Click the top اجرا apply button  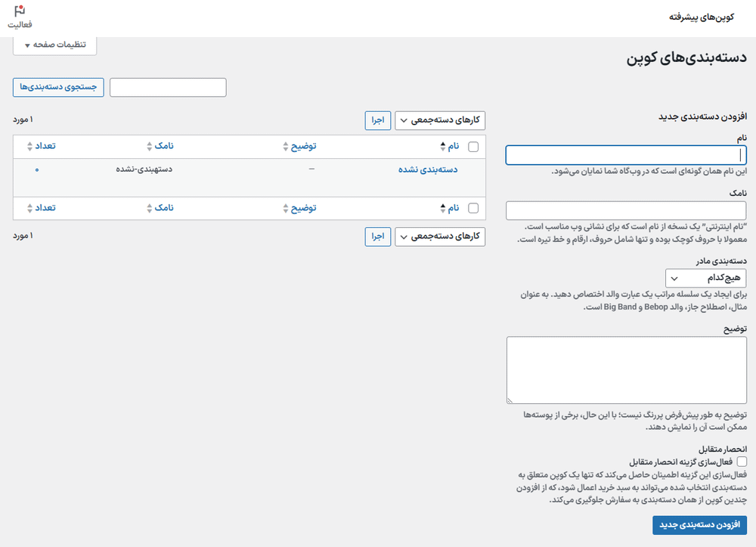tap(377, 120)
